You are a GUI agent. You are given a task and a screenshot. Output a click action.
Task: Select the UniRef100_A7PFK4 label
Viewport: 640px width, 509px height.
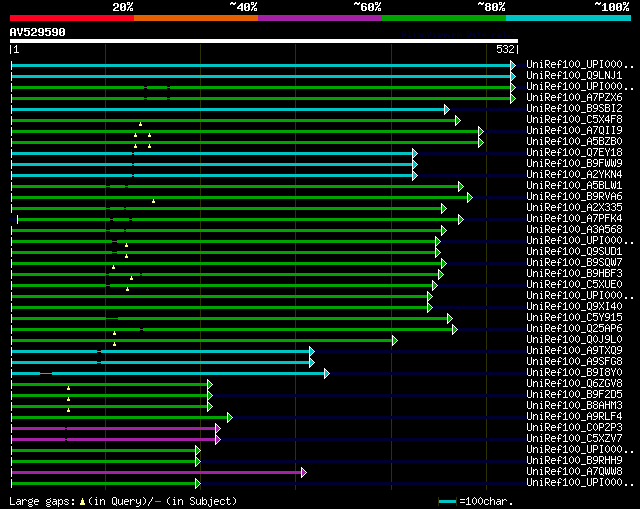574,219
